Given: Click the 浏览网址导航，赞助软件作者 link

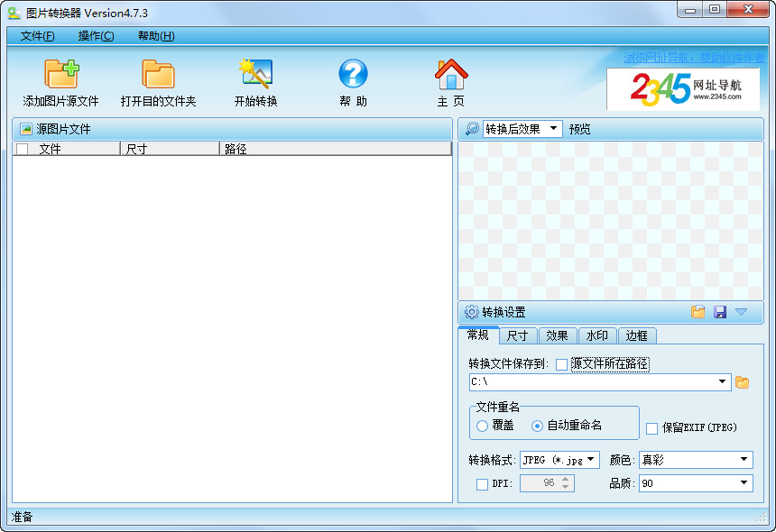Looking at the screenshot, I should tap(693, 58).
